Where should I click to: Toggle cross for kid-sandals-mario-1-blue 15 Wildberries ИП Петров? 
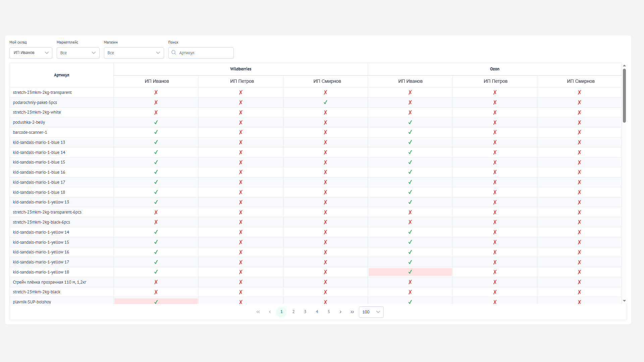pyautogui.click(x=240, y=162)
